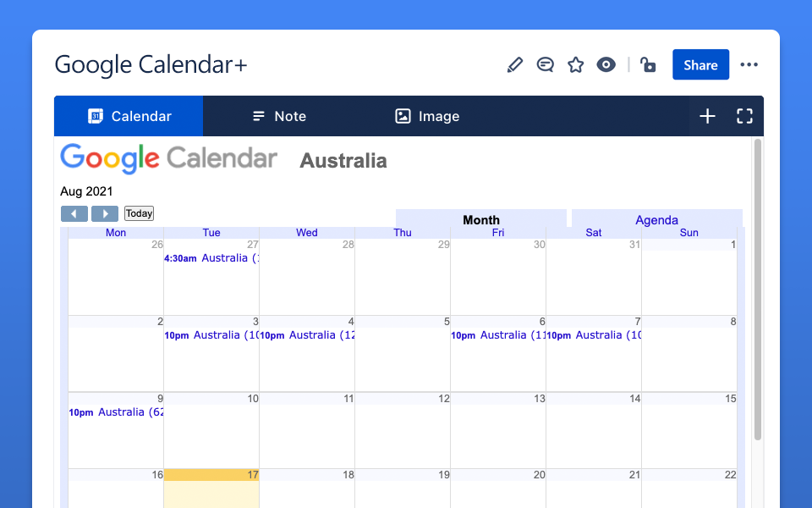The height and width of the screenshot is (508, 812).
Task: Open the 10pm Australia event on Monday 9
Action: (x=116, y=412)
